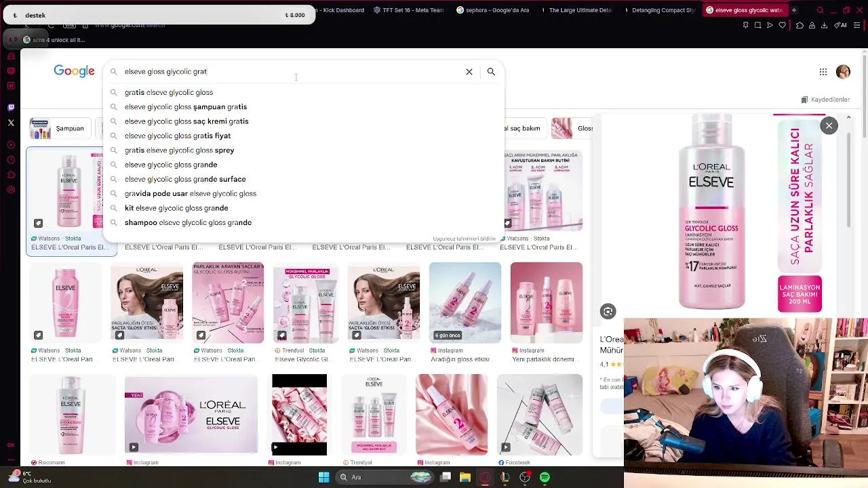Open League of Legends taskbar icon
The image size is (868, 488).
pyautogui.click(x=505, y=477)
